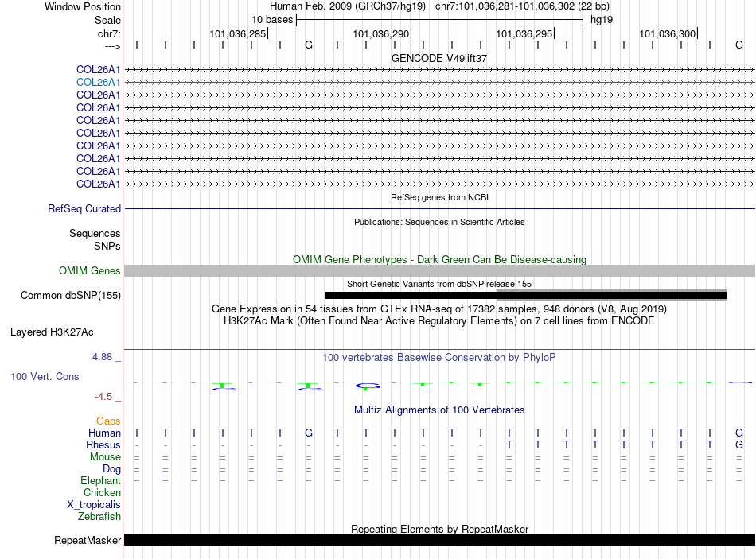Click the OMIM Genes label
The height and width of the screenshot is (559, 756).
point(89,271)
